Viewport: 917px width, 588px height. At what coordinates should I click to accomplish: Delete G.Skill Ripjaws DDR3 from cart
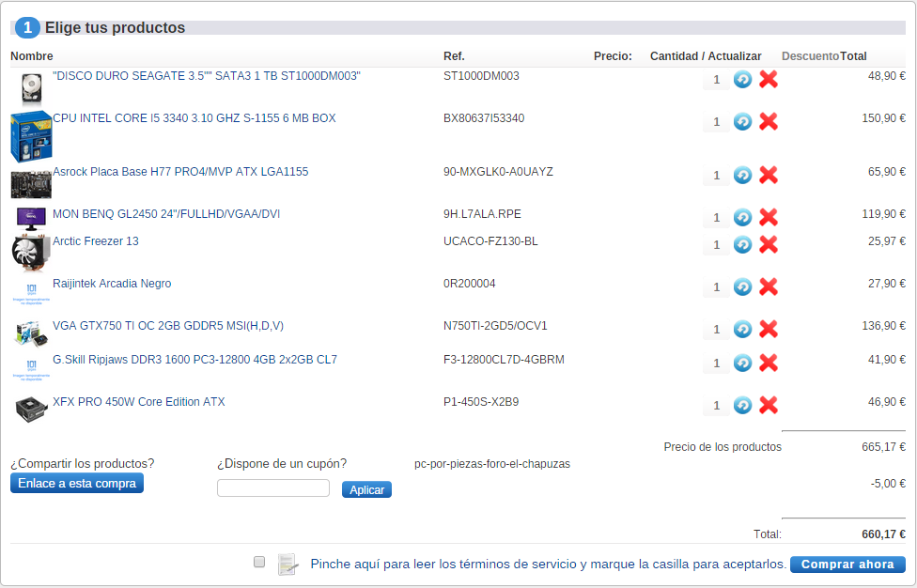point(769,363)
